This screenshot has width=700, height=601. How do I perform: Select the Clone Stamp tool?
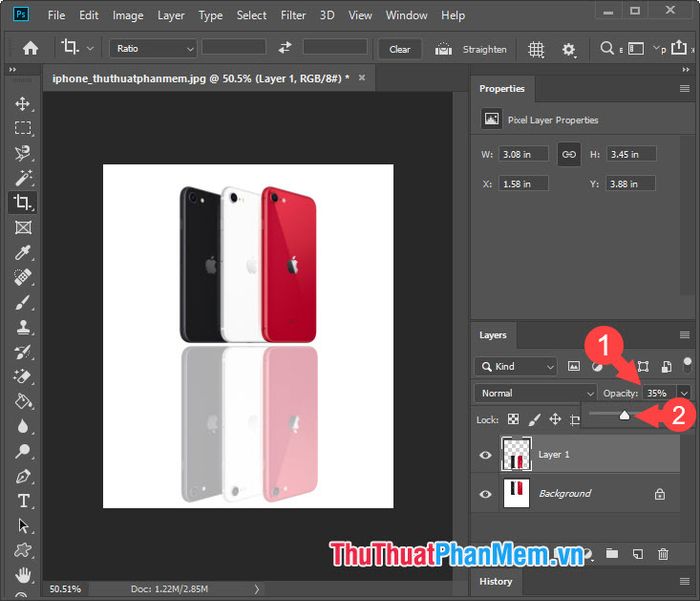pos(22,327)
